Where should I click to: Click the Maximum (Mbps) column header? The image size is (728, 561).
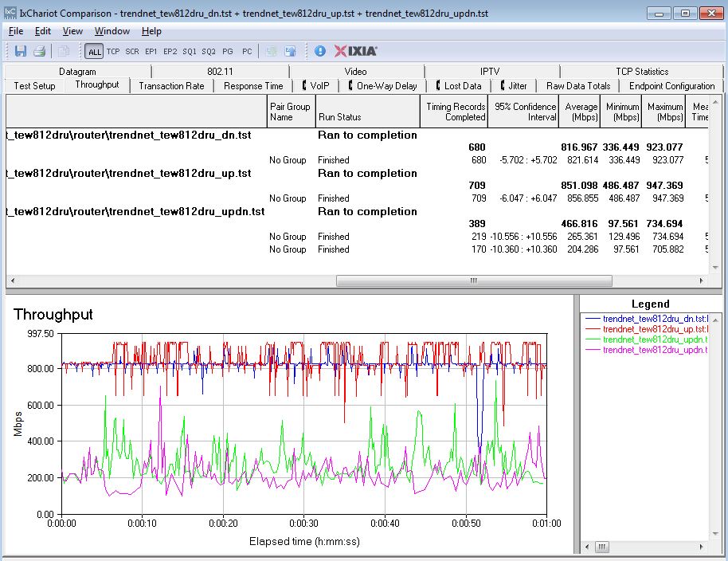[x=663, y=112]
